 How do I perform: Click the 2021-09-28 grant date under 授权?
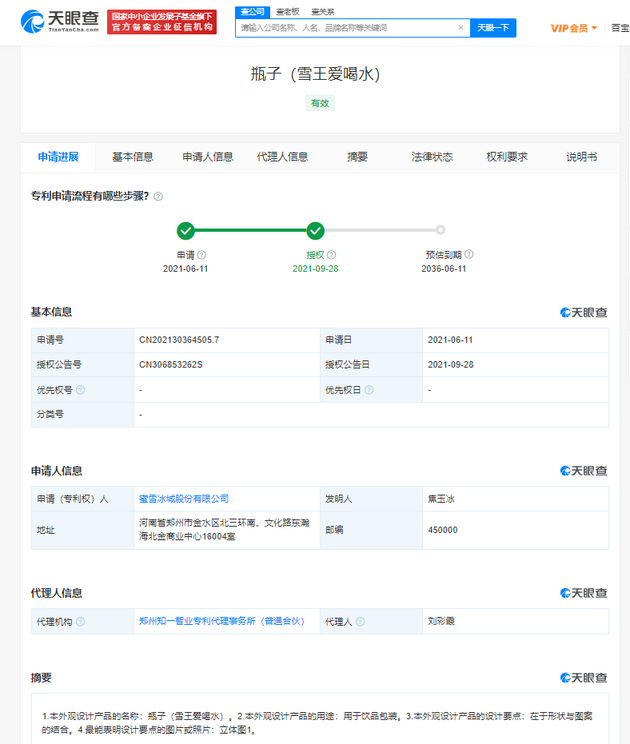point(315,269)
